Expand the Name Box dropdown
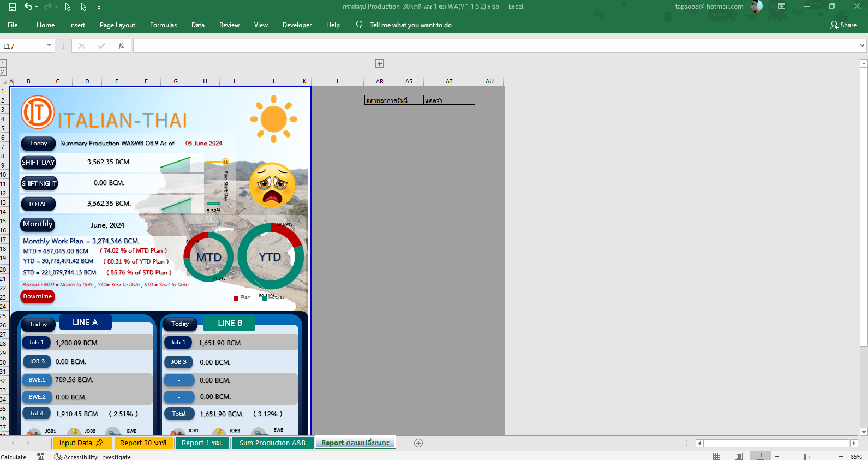Screen dimensions: 868x460 click(49, 46)
